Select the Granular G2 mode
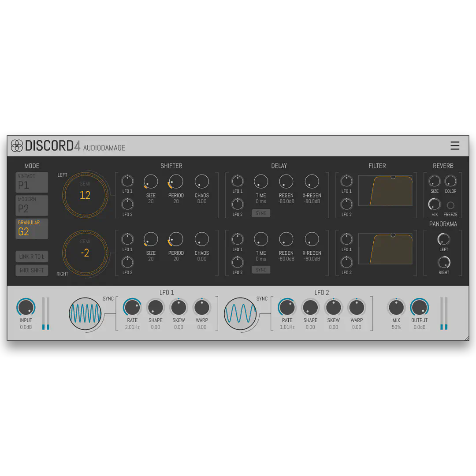Screen dimensions: 476x476 tap(32, 229)
